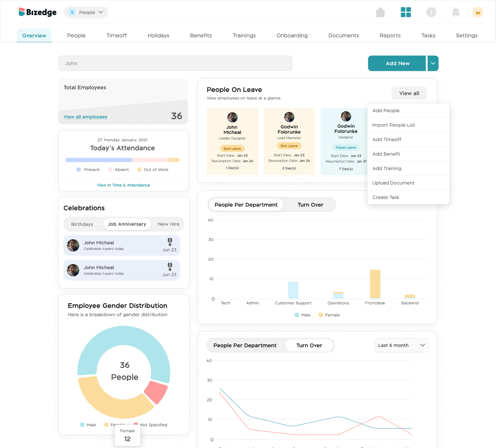Open the home icon in the top bar
496x448 pixels.
(x=380, y=12)
